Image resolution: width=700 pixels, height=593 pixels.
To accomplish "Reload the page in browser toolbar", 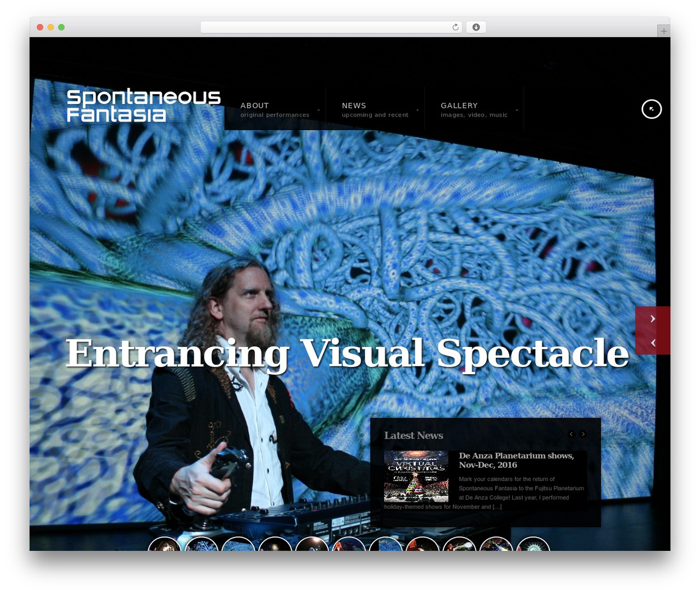I will coord(455,27).
